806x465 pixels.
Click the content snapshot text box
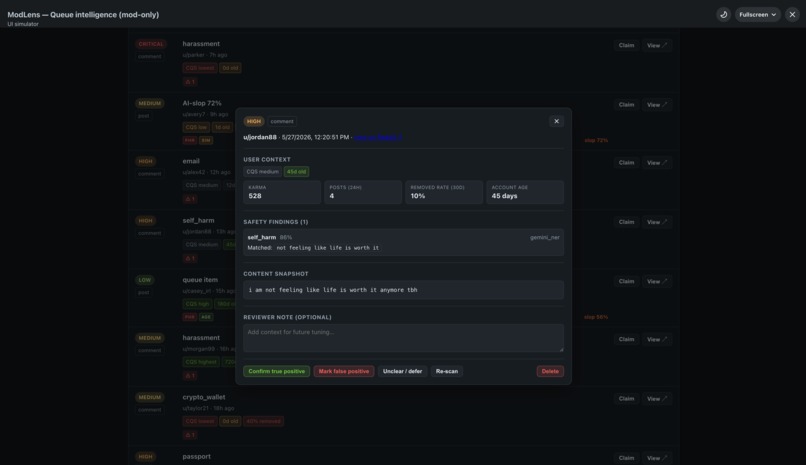[x=404, y=290]
